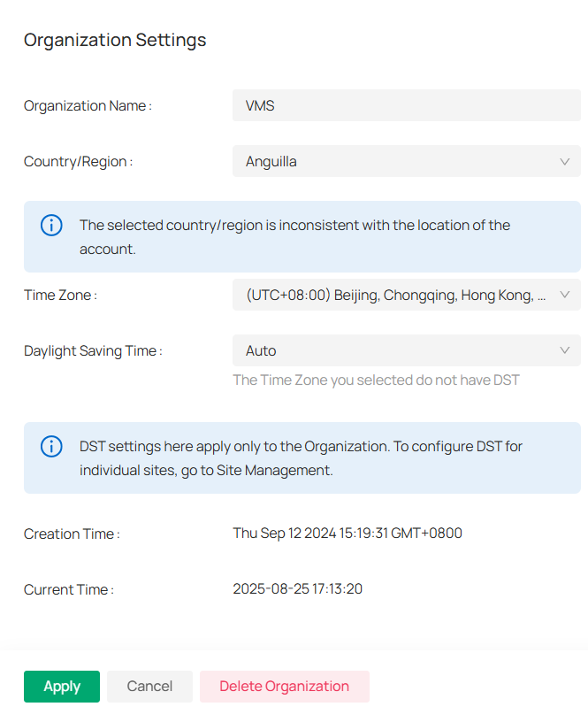Viewport: 588px width, 722px height.
Task: Click the info icon in the DST notice banner
Action: coord(51,446)
